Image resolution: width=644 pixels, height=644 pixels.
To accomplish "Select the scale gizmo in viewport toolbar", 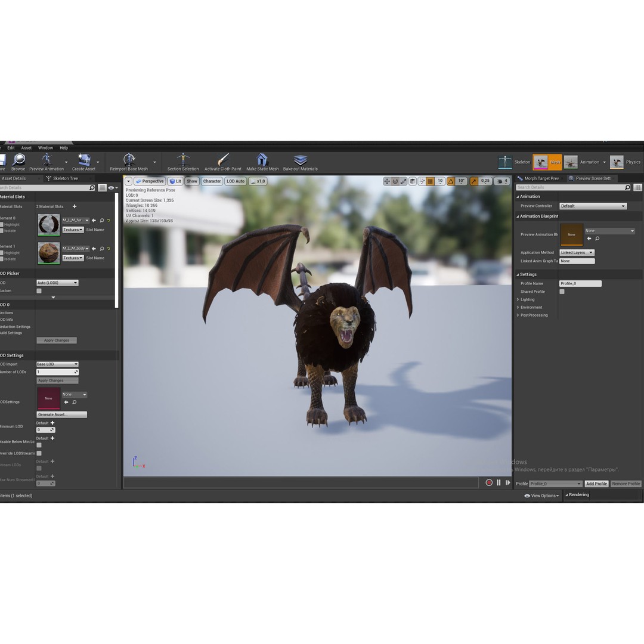I will point(403,181).
